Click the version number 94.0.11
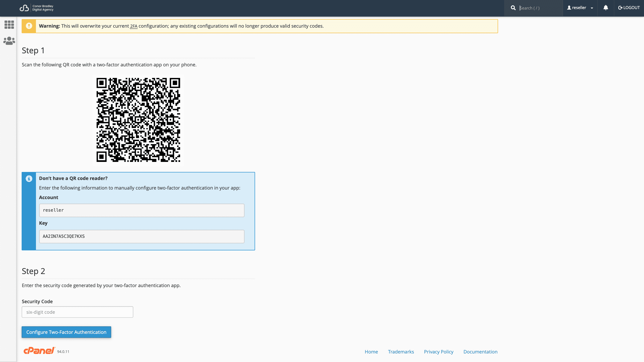644x362 pixels. pos(63,352)
